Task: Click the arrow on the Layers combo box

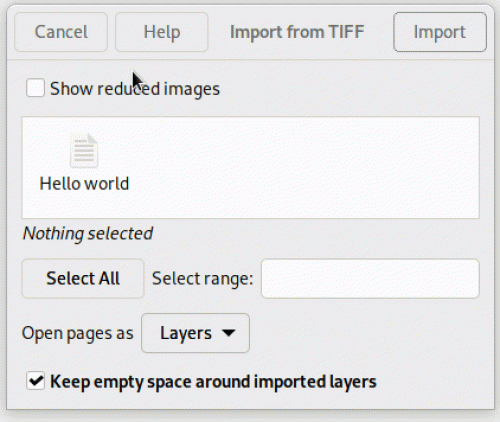Action: (229, 333)
